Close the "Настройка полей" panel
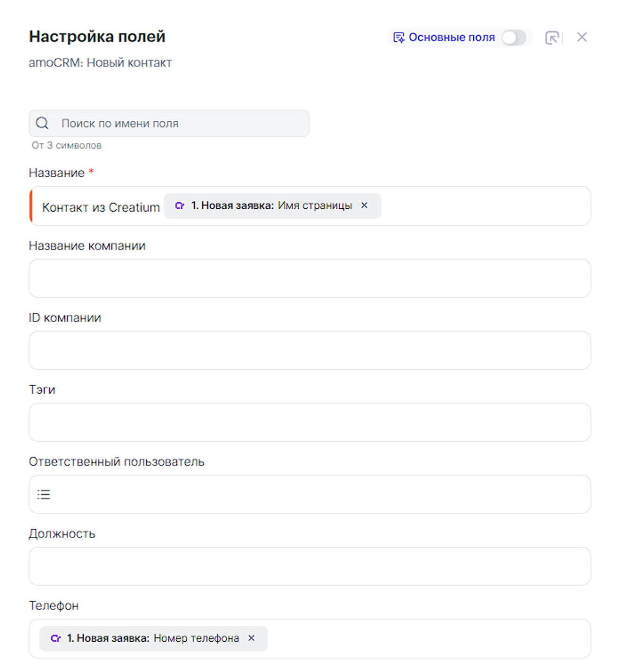Viewport: 624px width, 672px height. [582, 37]
